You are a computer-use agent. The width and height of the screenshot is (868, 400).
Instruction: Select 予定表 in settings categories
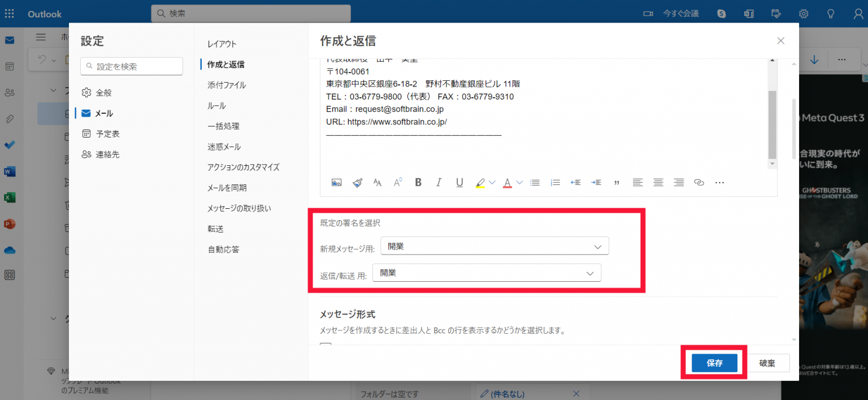coord(107,134)
